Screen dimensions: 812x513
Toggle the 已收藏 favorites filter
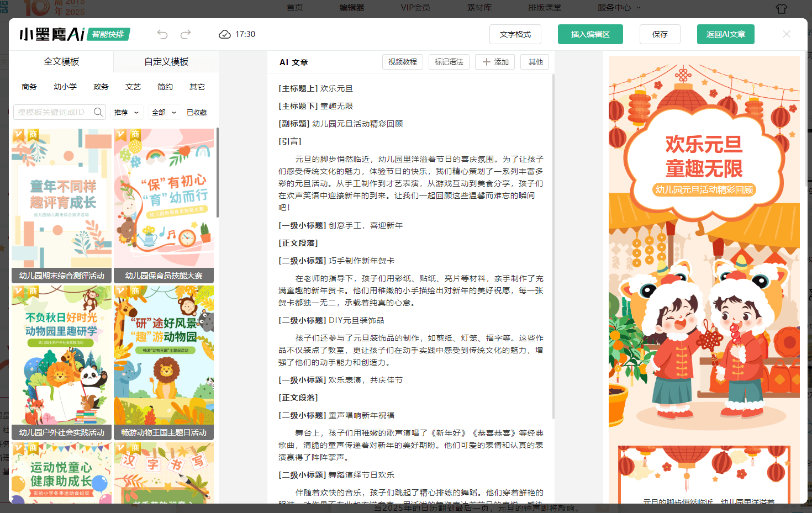[x=196, y=112]
